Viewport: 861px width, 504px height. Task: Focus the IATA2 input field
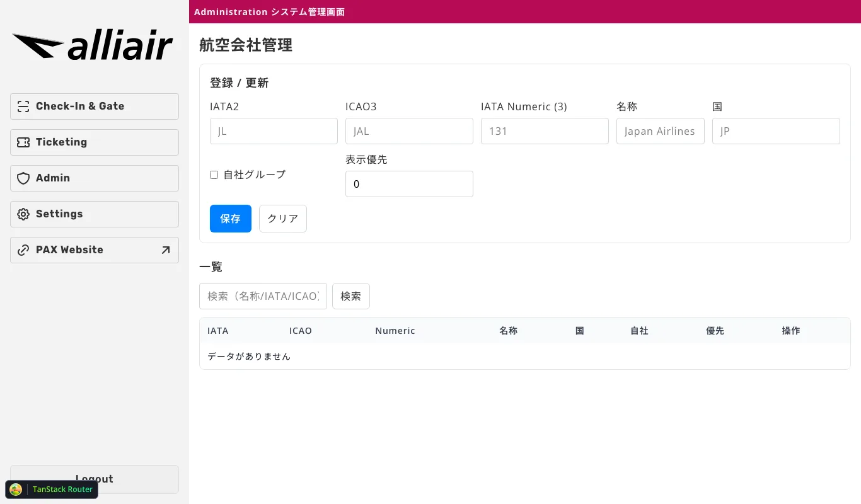click(274, 131)
